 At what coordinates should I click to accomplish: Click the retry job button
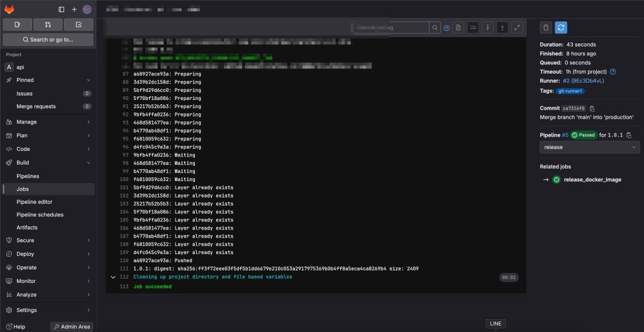coord(561,27)
